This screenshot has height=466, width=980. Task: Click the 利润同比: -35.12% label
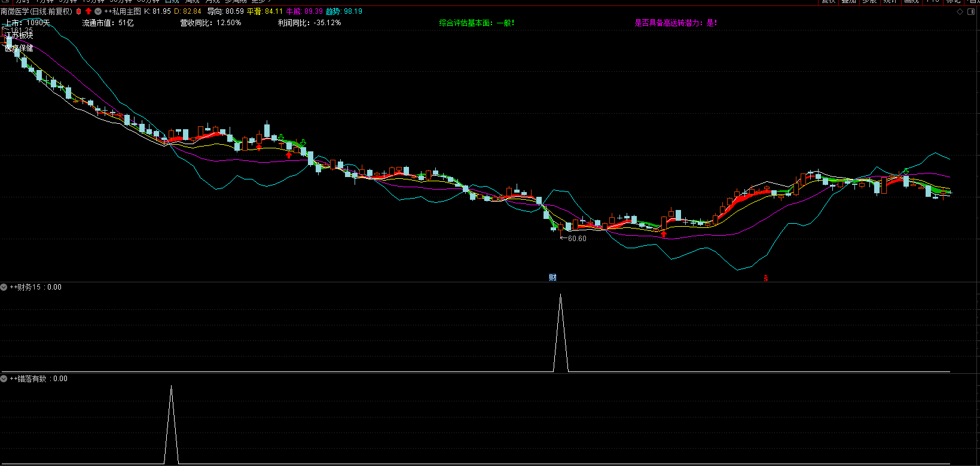[310, 23]
